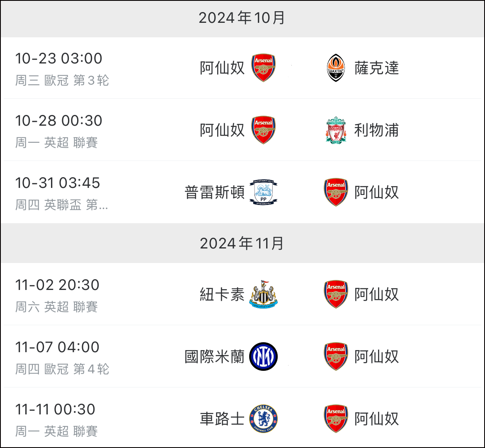Open team name 普雷斯頓
This screenshot has height=448, width=485.
coord(215,192)
